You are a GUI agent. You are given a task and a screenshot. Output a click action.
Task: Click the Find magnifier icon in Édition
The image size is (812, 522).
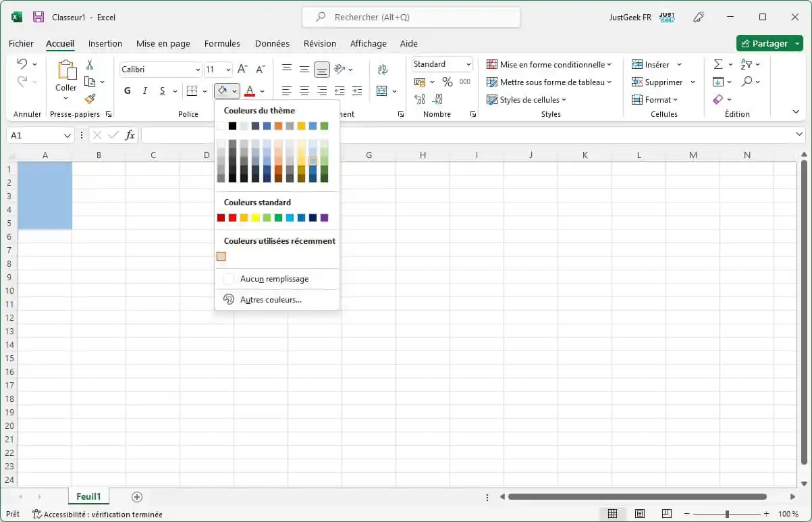point(747,82)
